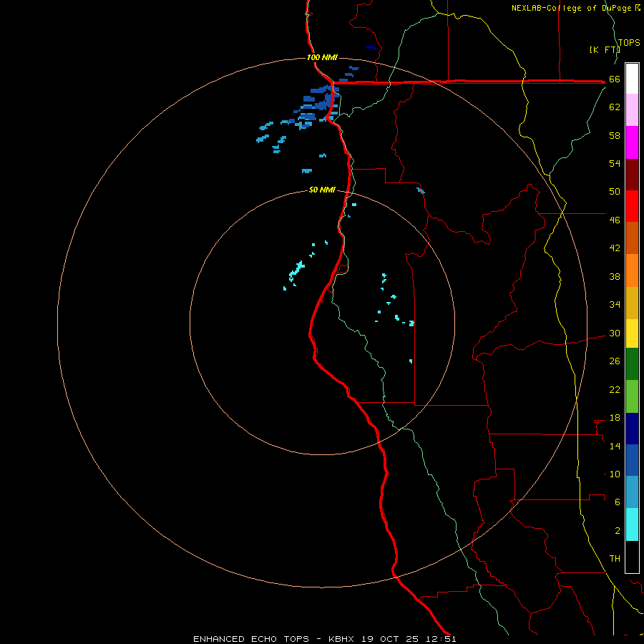Select the legend value 42
This screenshot has width=644, height=644.
[615, 248]
